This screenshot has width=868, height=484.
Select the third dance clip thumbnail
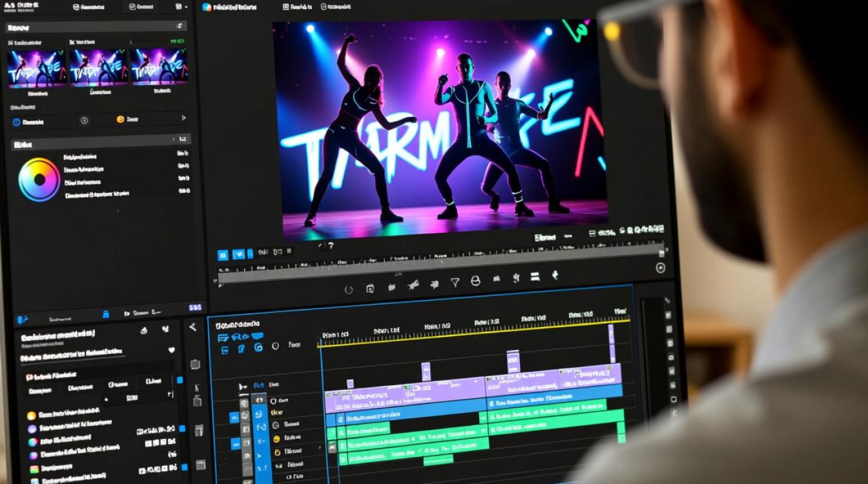pyautogui.click(x=160, y=66)
